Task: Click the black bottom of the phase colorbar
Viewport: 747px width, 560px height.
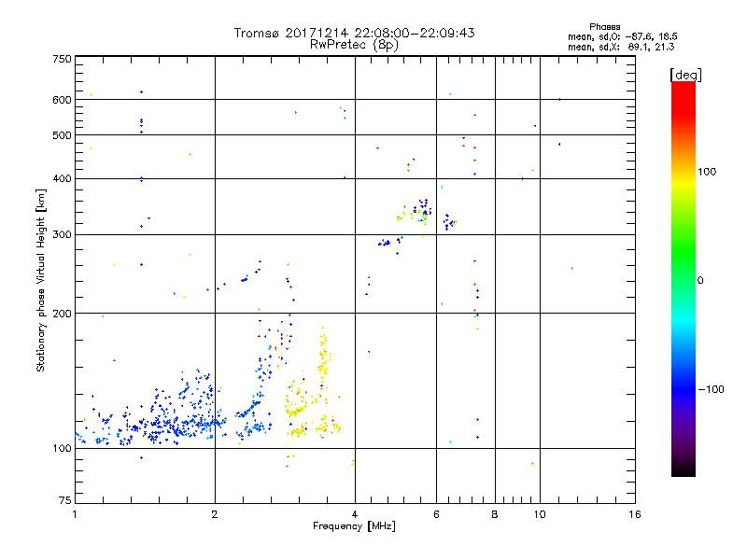Action: (684, 469)
